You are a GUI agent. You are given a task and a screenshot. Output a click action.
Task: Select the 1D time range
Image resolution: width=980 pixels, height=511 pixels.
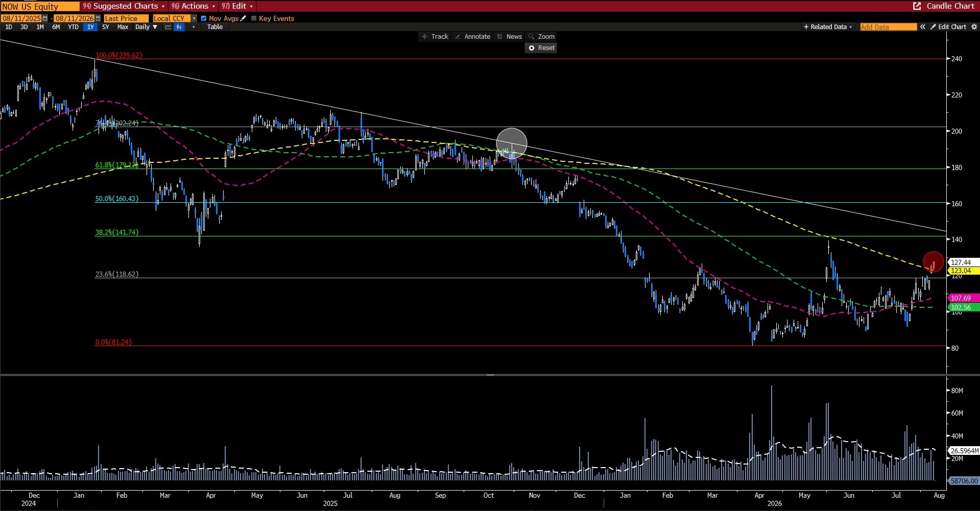(x=9, y=27)
